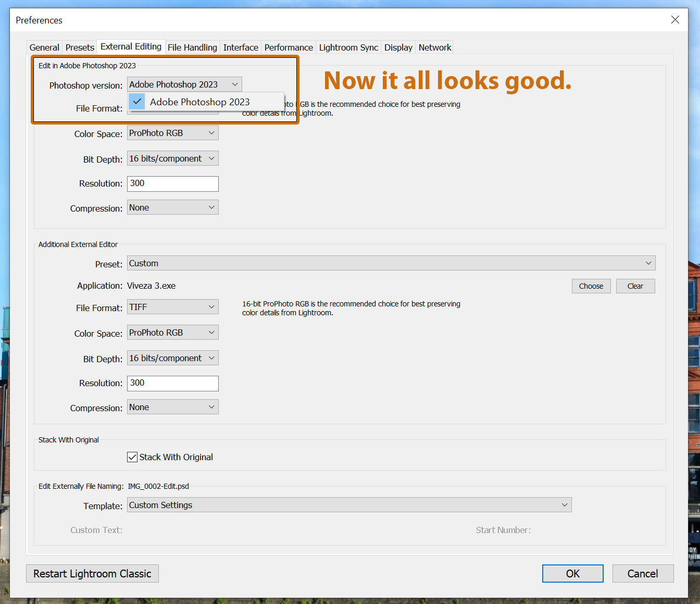Open Additional Editor File Format TIFF dropdown

tap(173, 307)
